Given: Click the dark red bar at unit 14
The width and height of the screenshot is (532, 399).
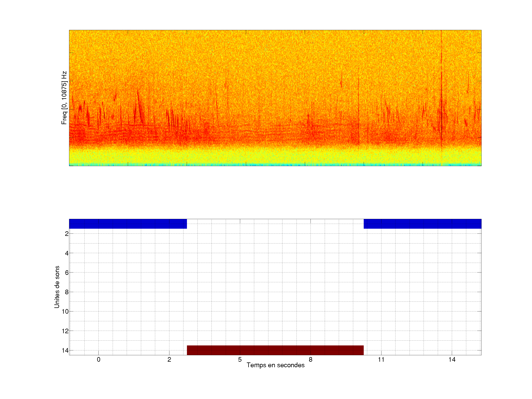Looking at the screenshot, I should [x=275, y=350].
